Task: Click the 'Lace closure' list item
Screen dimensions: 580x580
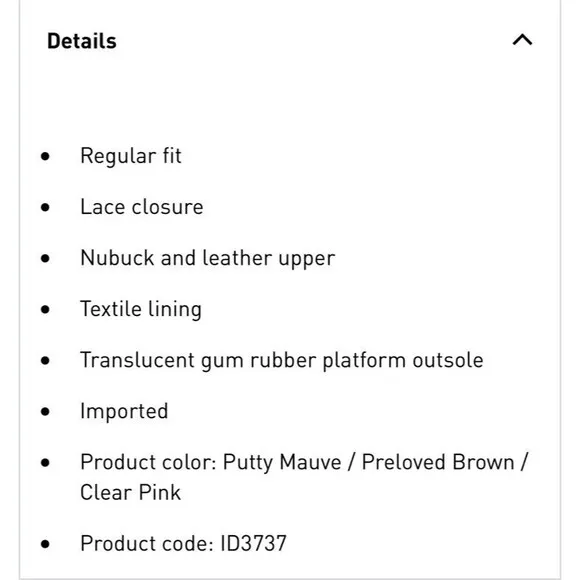Action: [142, 207]
